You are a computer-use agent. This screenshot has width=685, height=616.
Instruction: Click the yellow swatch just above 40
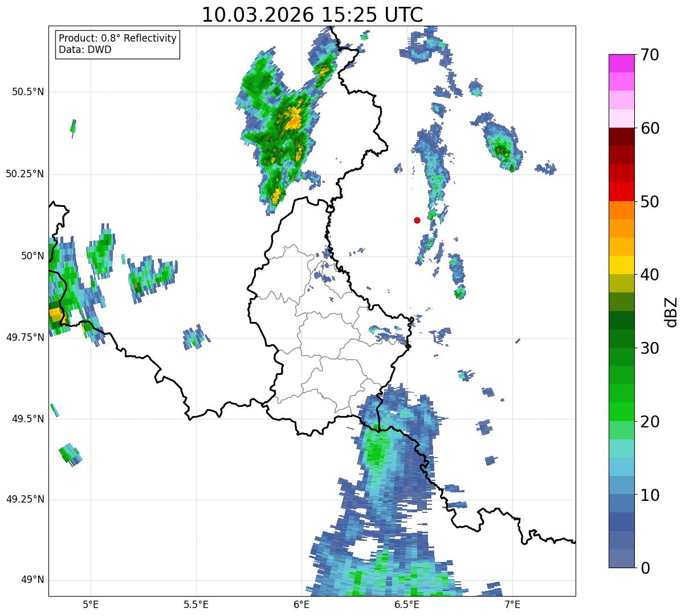tap(622, 265)
